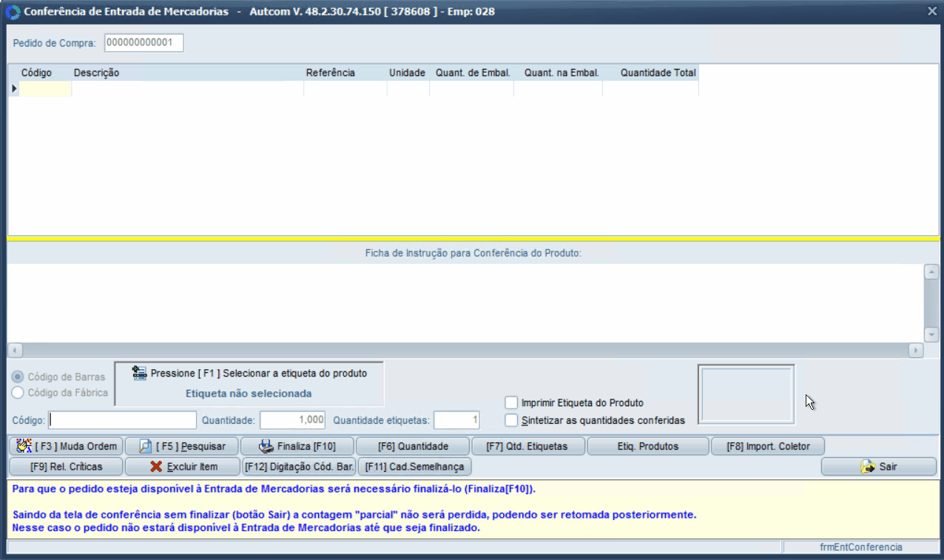This screenshot has height=560, width=944.
Task: Click the instruction panel scroll down arrow
Action: [x=931, y=334]
